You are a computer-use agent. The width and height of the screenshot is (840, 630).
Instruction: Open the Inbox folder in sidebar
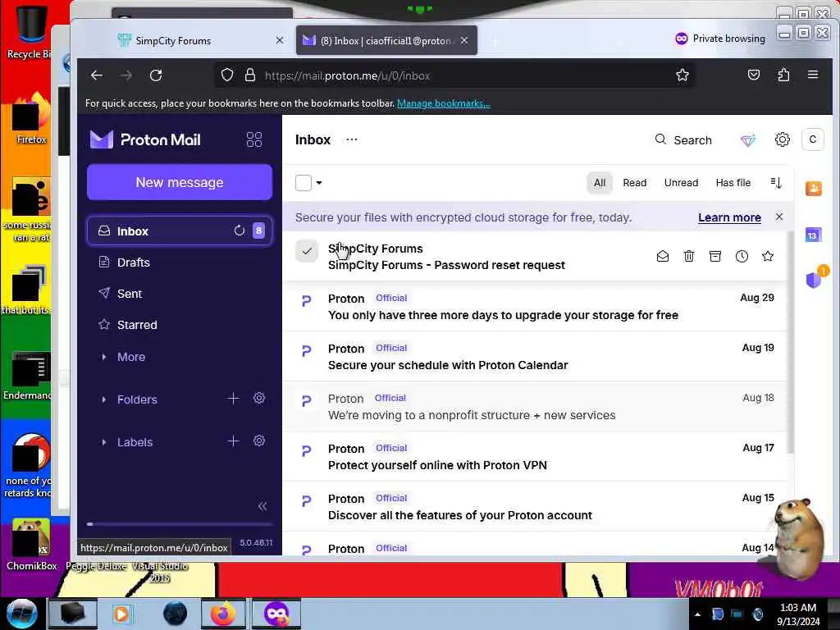point(180,231)
